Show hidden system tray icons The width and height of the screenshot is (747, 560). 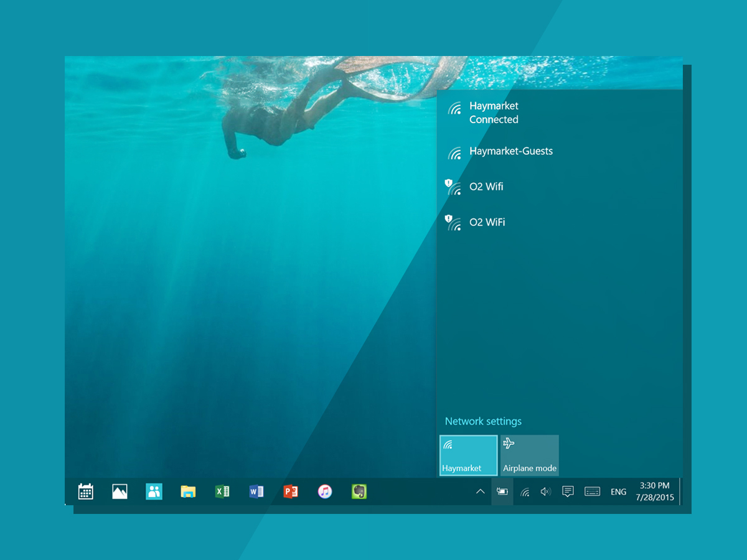[x=480, y=492]
